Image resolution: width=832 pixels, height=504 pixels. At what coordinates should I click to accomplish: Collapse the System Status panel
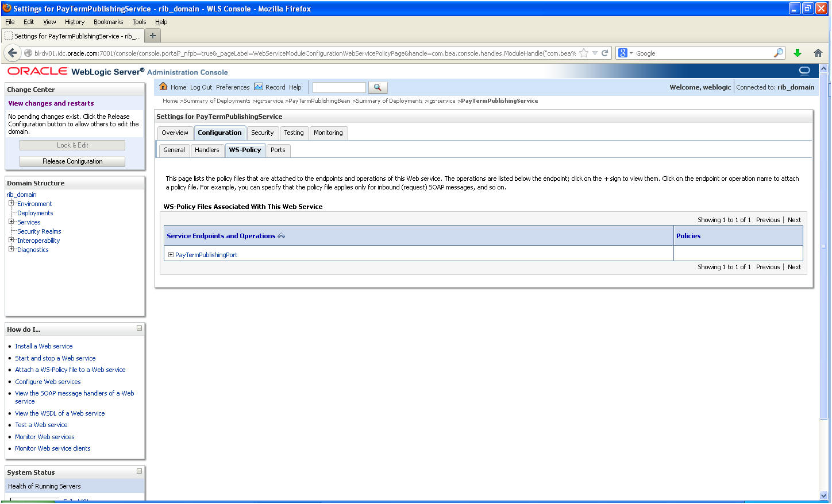tap(139, 471)
